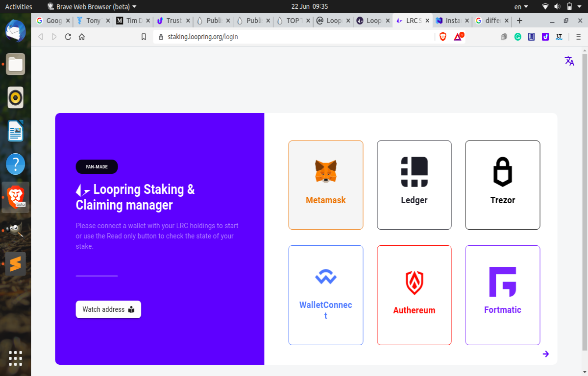Open Help from the dock
Viewport: 588px width, 376px height.
[x=16, y=164]
